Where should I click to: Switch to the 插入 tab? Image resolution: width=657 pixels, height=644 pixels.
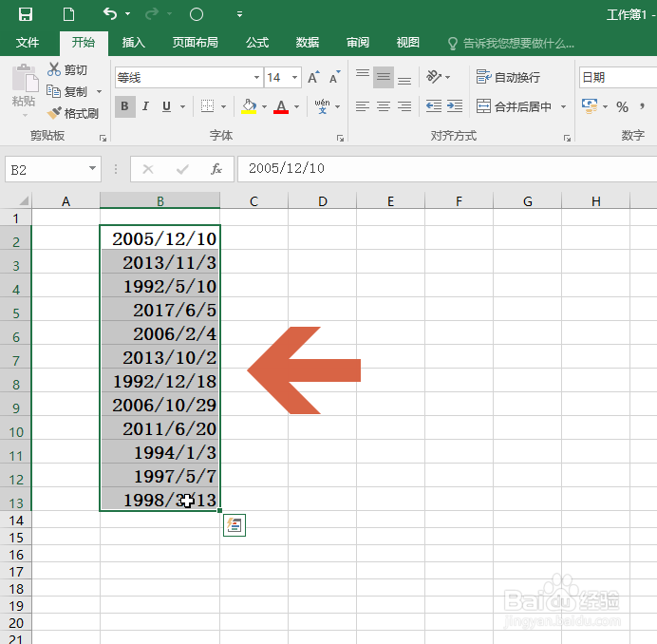coord(134,43)
